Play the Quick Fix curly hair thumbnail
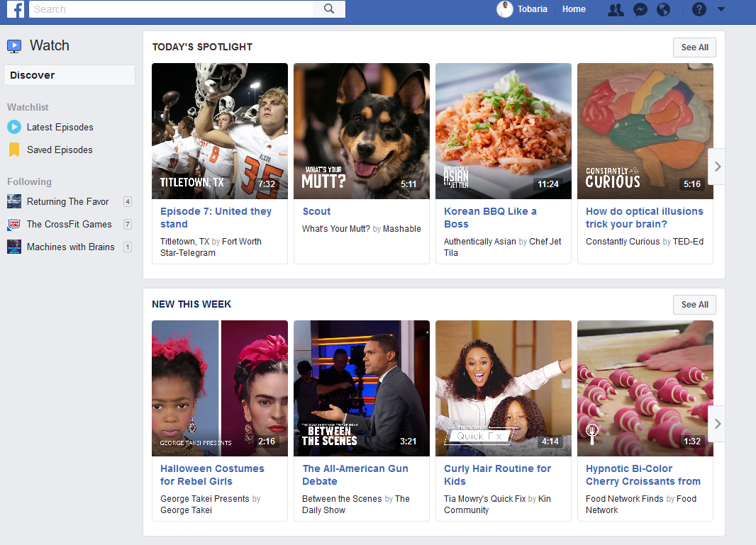The width and height of the screenshot is (756, 545). [x=504, y=388]
